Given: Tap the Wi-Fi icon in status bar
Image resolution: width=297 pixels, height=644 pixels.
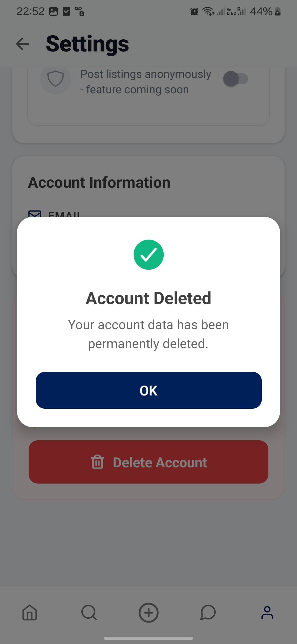Looking at the screenshot, I should pyautogui.click(x=208, y=12).
